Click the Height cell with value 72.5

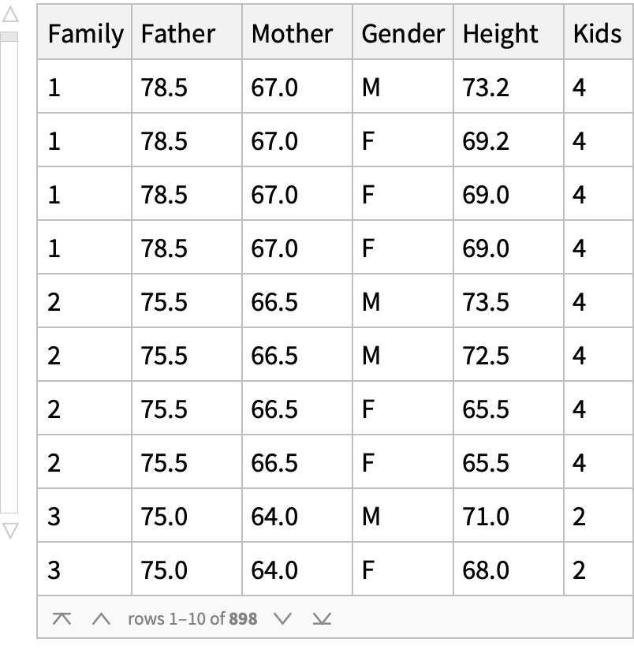[487, 356]
